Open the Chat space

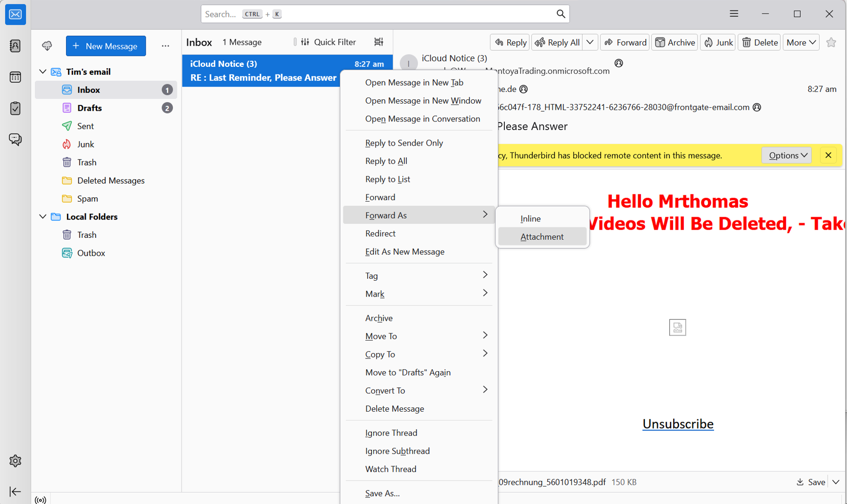click(x=15, y=139)
